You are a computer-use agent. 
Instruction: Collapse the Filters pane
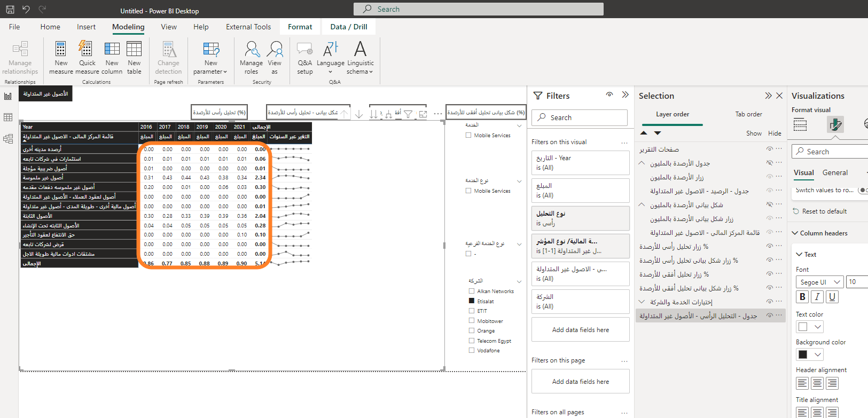625,94
